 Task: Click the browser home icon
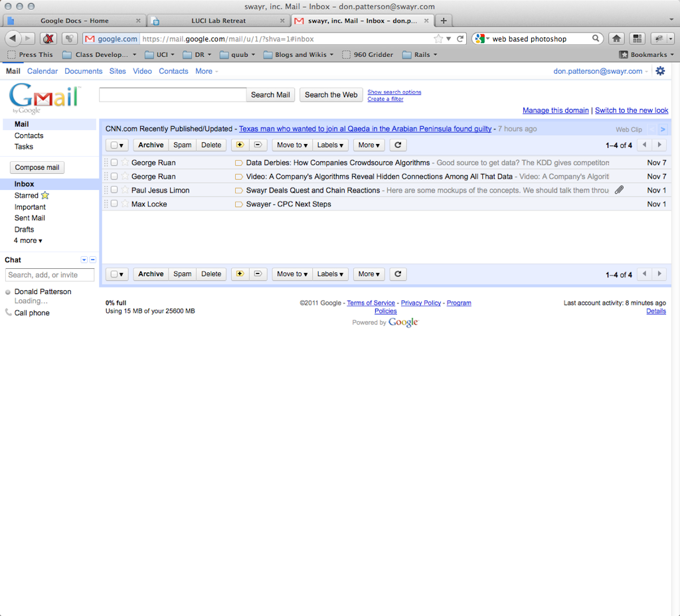point(616,38)
